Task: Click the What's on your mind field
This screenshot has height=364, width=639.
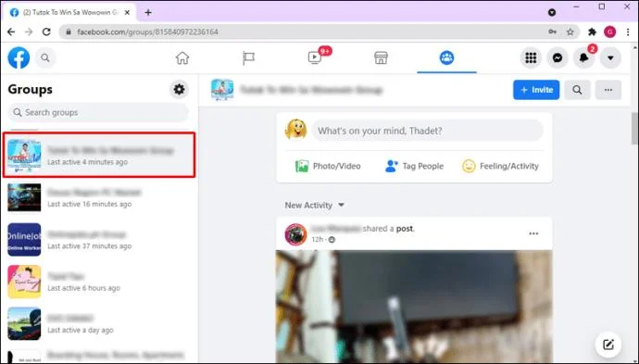Action: (x=428, y=131)
